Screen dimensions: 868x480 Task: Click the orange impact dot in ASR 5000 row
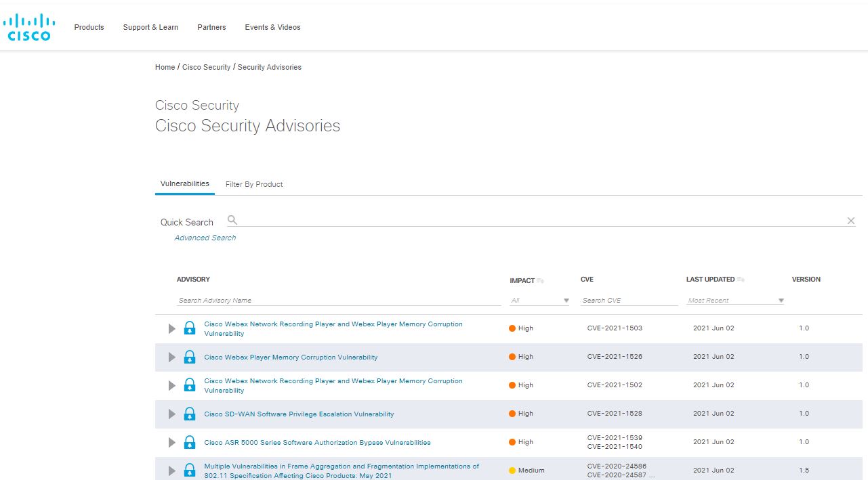(x=512, y=442)
